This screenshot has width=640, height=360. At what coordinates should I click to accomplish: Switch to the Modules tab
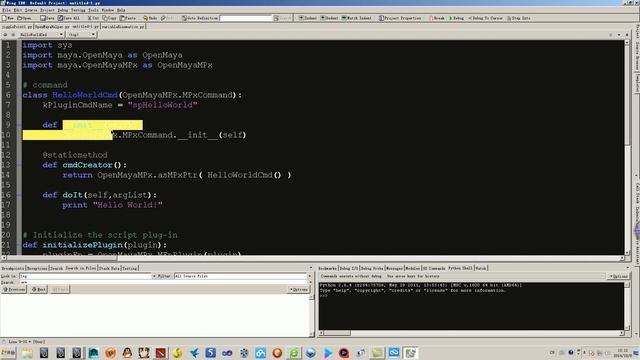click(413, 268)
